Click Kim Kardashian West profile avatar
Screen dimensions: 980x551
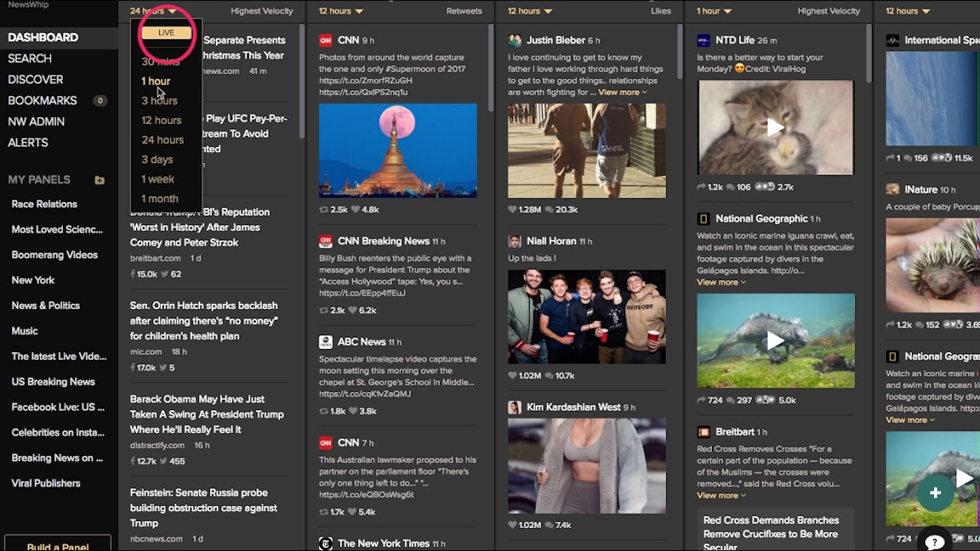coord(514,407)
